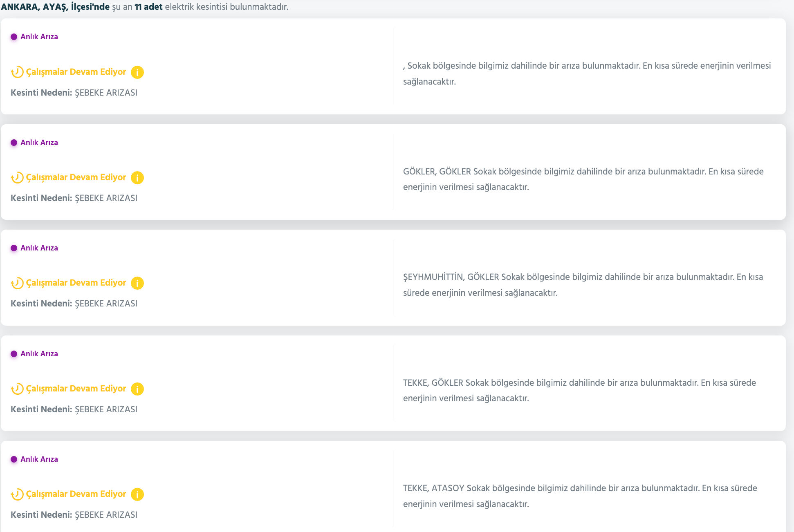This screenshot has width=794, height=532.
Task: Click purple dot beside first Anlık Arıza
Action: (x=14, y=37)
